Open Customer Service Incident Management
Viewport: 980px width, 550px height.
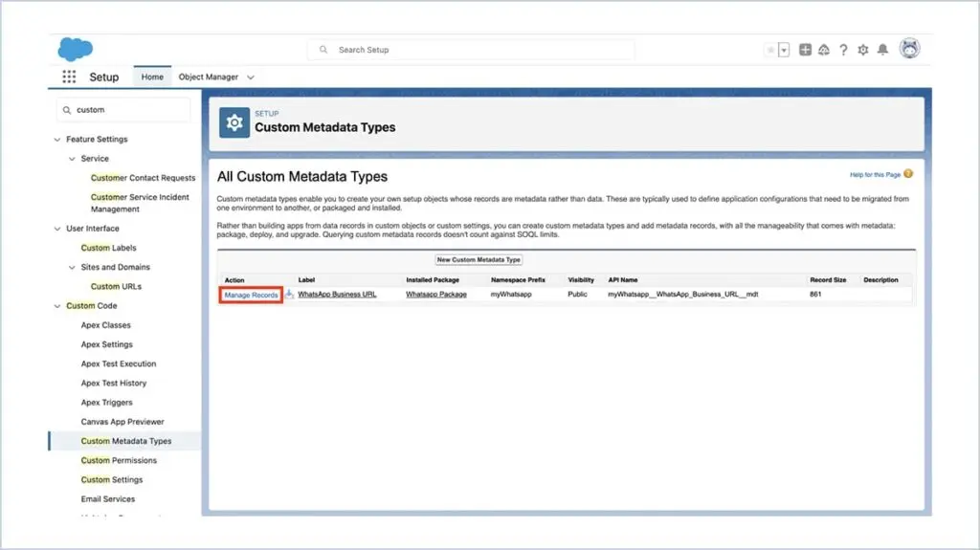pyautogui.click(x=140, y=203)
